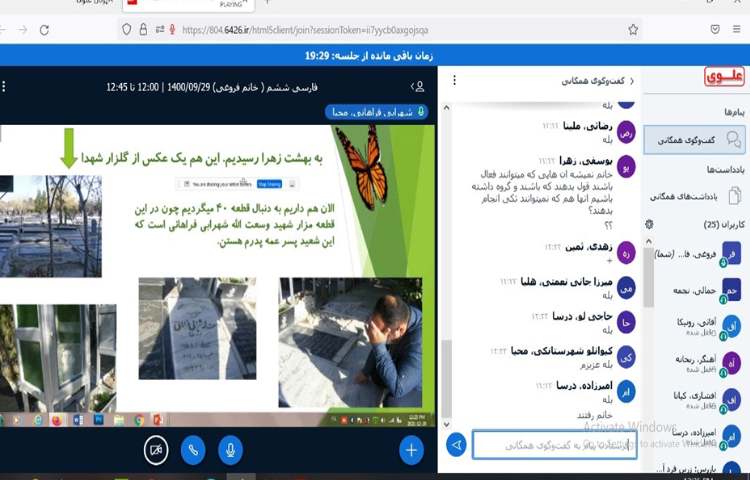The height and width of the screenshot is (480, 750).
Task: Click the کاربران (25) heading
Action: pyautogui.click(x=724, y=224)
